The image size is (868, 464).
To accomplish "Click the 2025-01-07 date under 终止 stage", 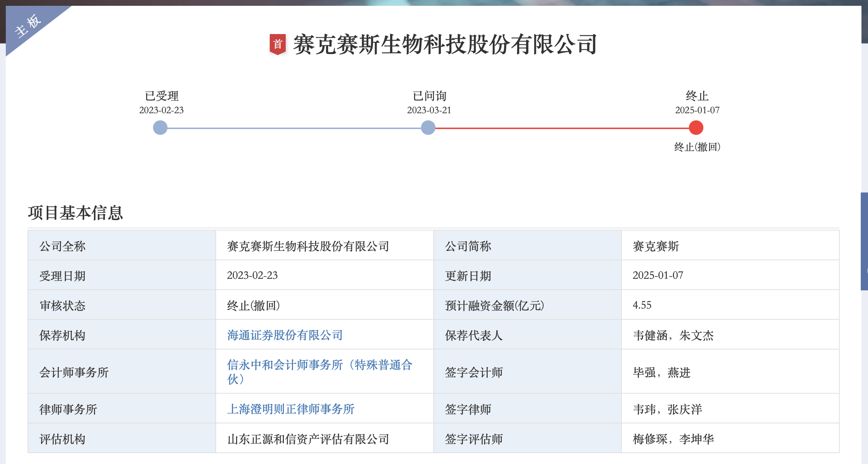I will coord(697,110).
